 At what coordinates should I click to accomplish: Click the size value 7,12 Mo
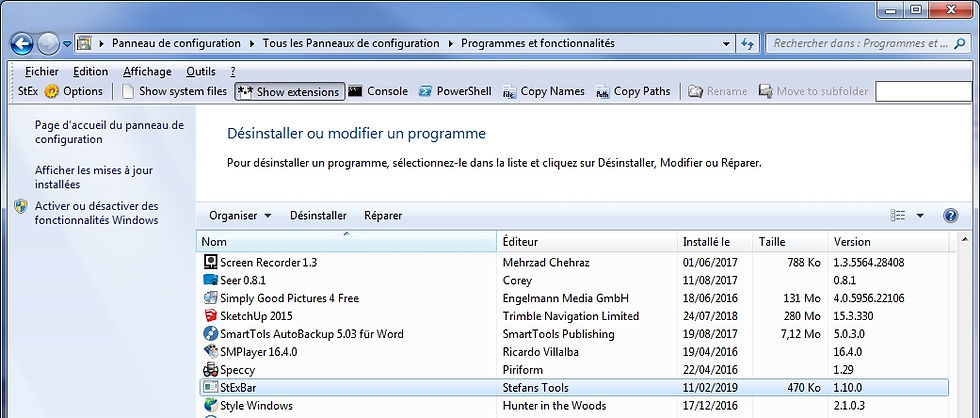coord(801,334)
